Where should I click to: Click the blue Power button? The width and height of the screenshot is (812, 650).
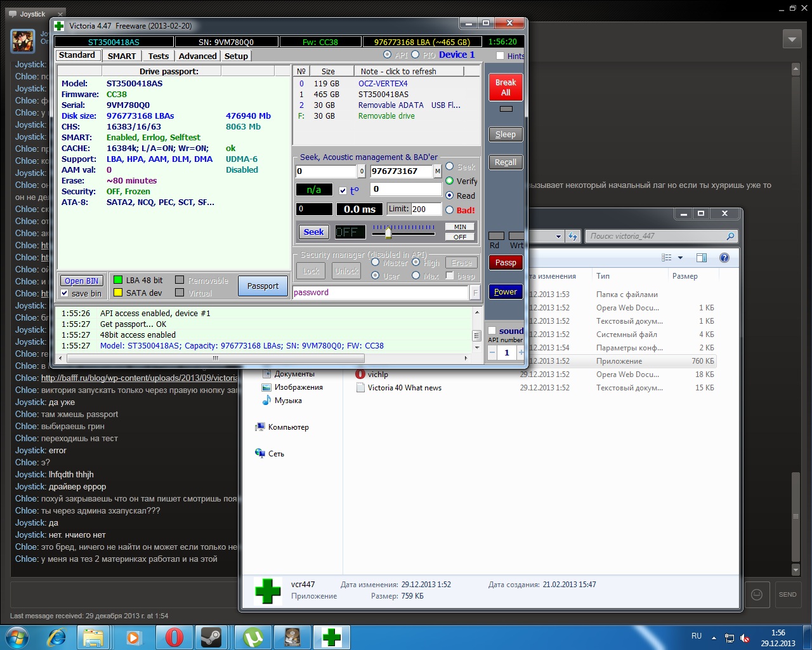point(506,291)
